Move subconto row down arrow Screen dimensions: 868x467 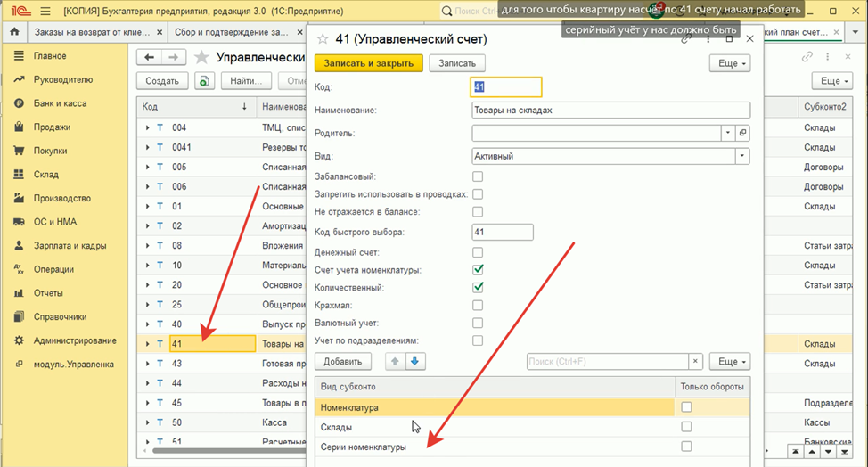pyautogui.click(x=414, y=361)
